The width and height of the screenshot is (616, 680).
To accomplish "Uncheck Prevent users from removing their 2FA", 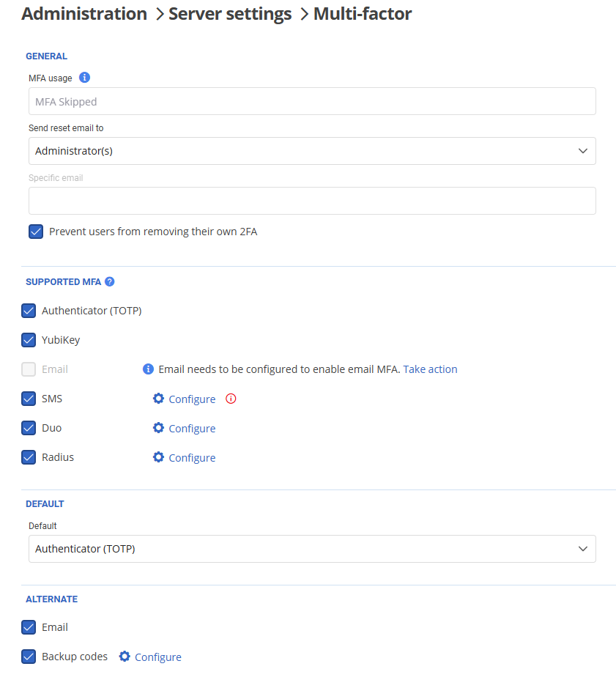I will [x=36, y=232].
